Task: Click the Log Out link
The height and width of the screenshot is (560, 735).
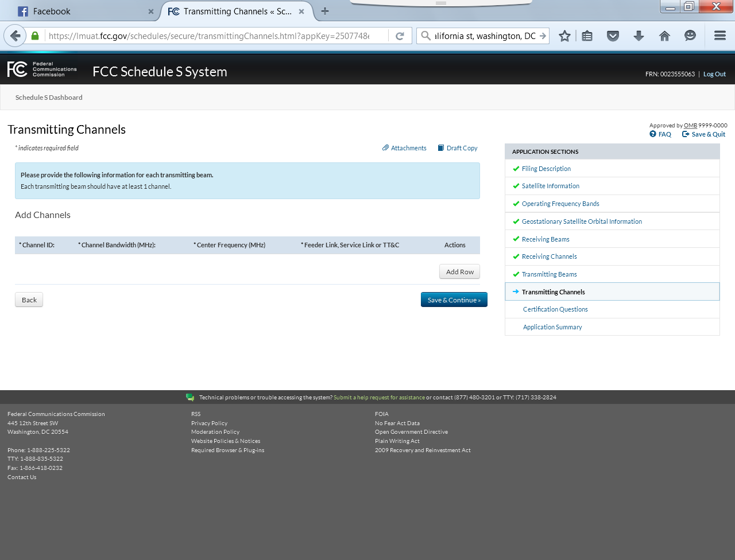Action: (x=714, y=74)
